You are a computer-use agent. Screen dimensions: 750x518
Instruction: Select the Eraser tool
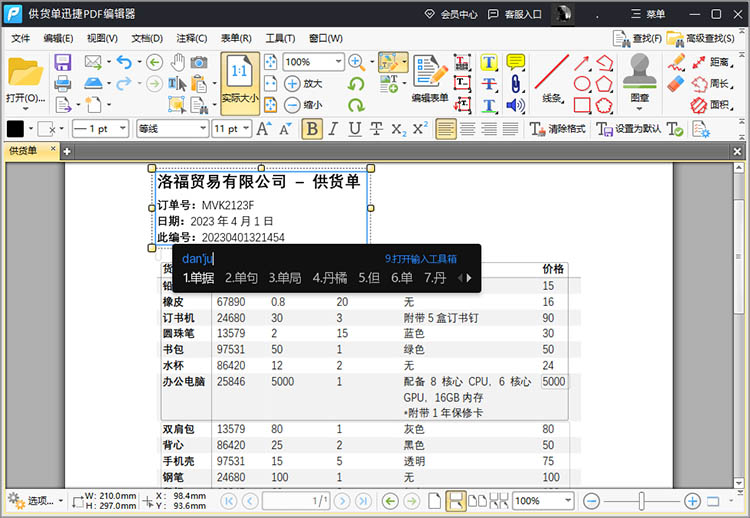(x=675, y=83)
